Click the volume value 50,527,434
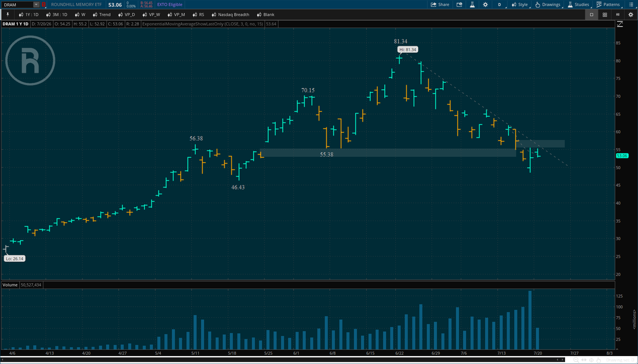The image size is (638, 364). [31, 285]
